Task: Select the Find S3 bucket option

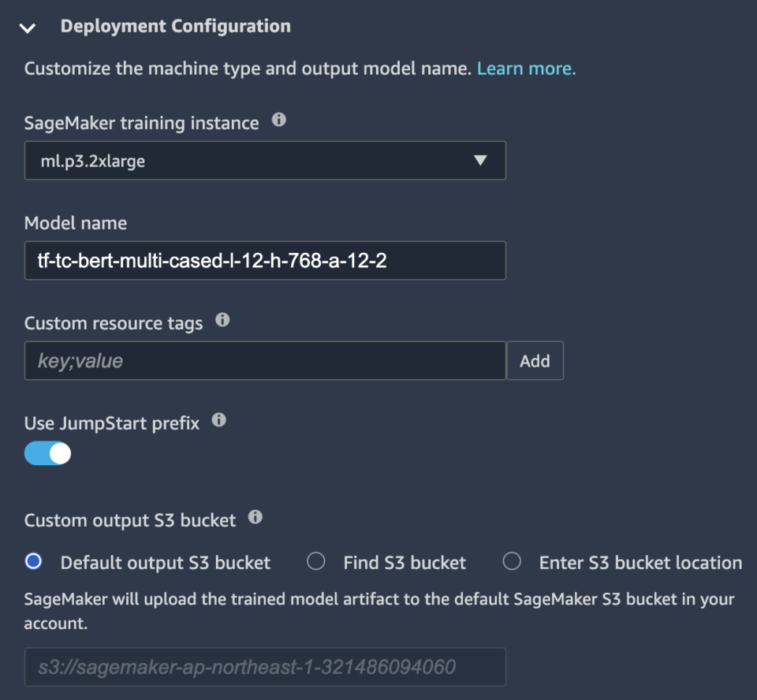Action: point(315,561)
